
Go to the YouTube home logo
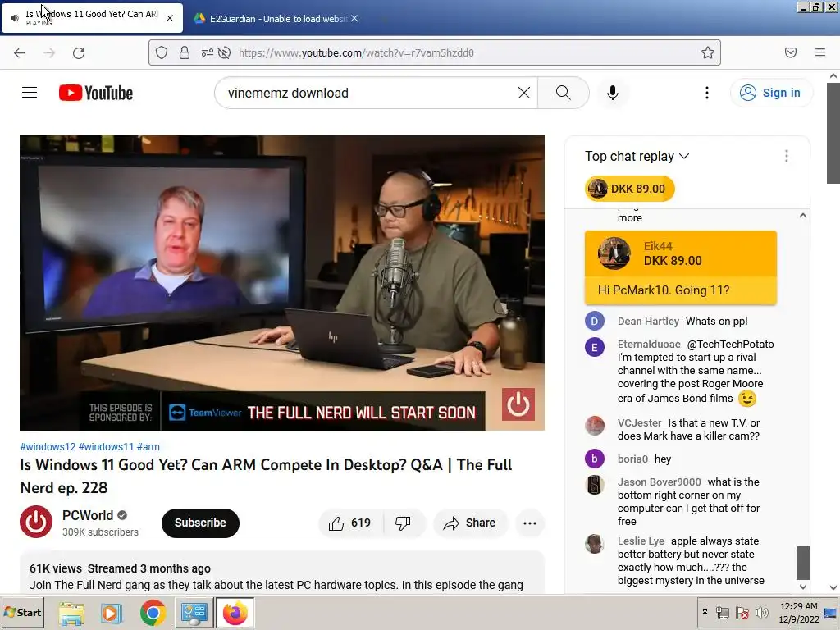(96, 93)
